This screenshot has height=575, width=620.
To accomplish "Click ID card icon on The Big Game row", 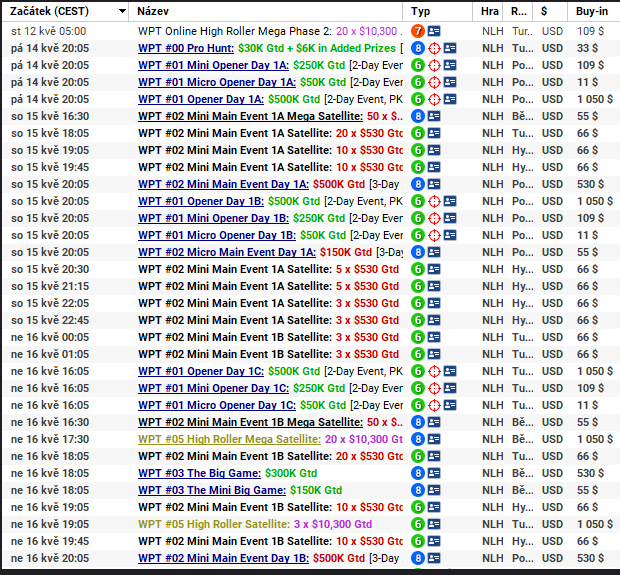I will (x=434, y=473).
